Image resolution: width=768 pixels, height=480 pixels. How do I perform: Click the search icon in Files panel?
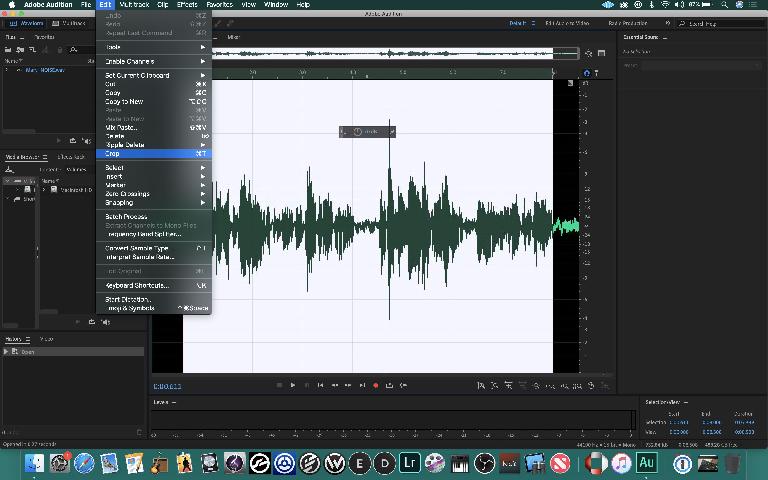73,49
